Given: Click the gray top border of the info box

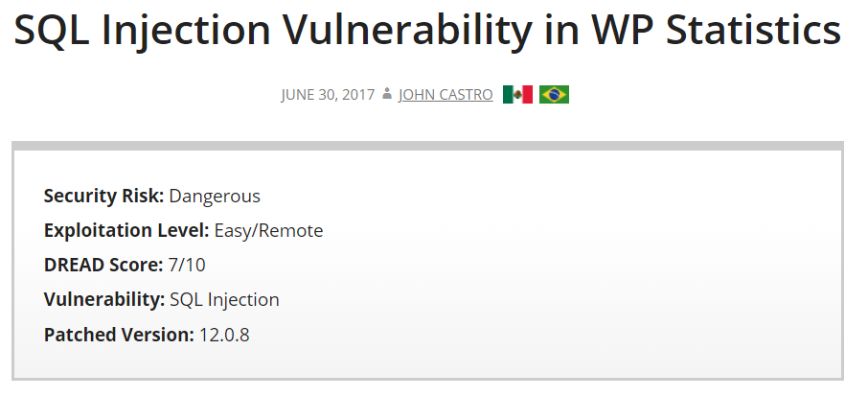Looking at the screenshot, I should coord(427,146).
